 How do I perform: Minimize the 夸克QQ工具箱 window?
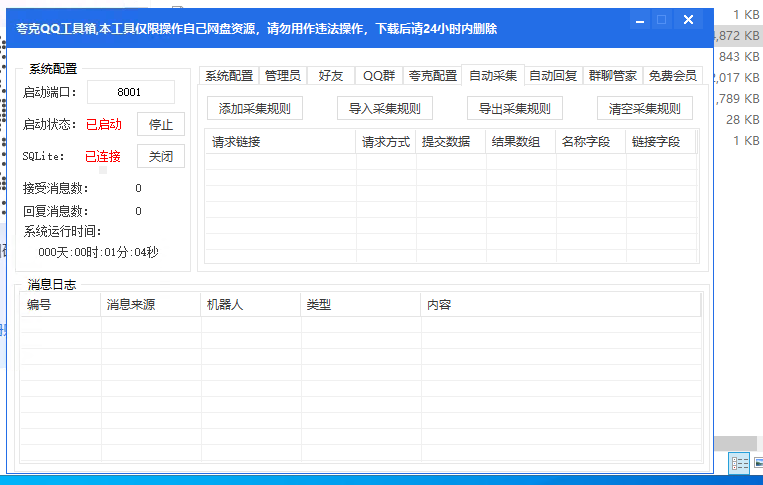[635, 20]
